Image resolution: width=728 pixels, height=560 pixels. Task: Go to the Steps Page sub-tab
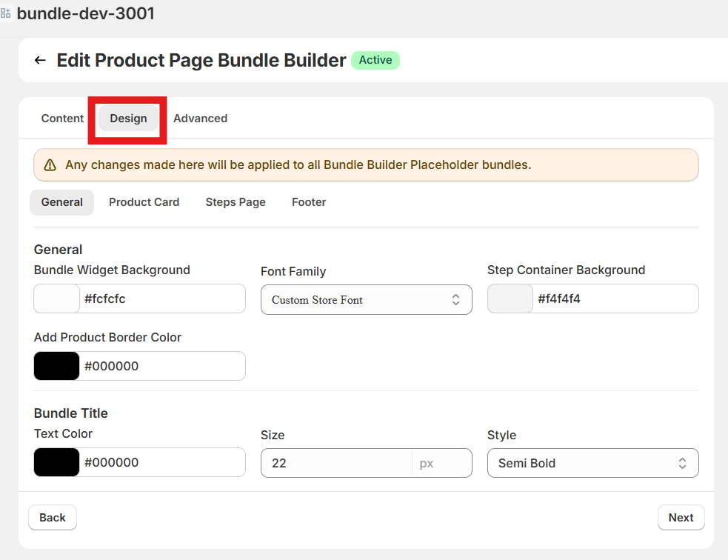coord(236,202)
